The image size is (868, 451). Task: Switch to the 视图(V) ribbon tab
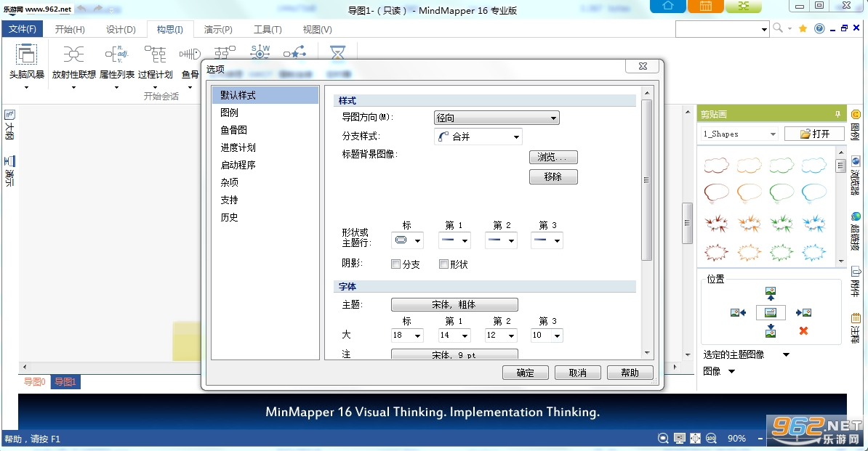click(317, 29)
